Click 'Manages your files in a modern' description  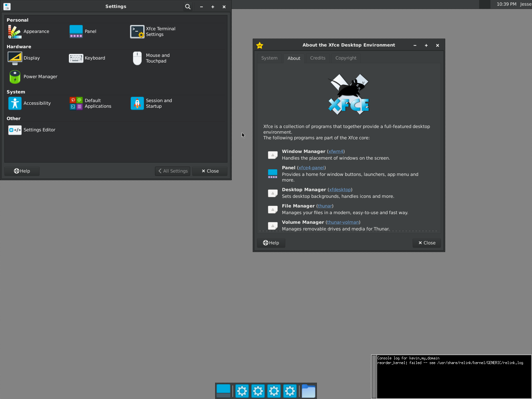(345, 213)
